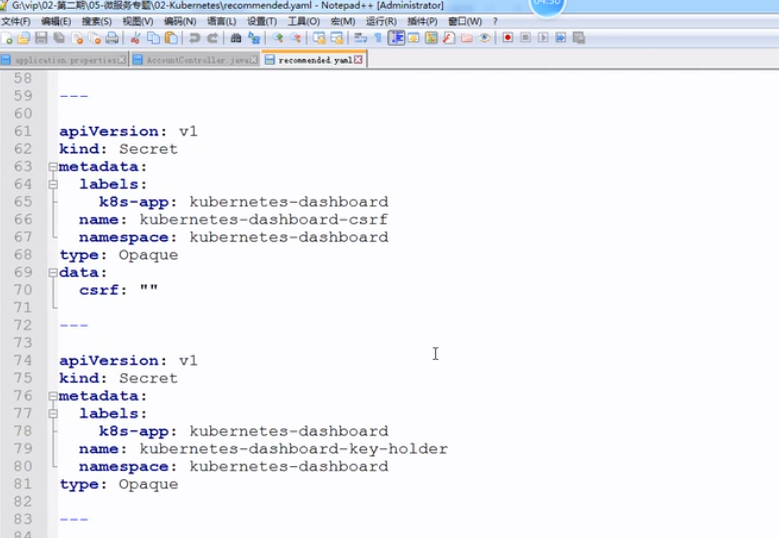Image resolution: width=779 pixels, height=538 pixels.
Task: Open the 视图(V) menu
Action: (138, 21)
